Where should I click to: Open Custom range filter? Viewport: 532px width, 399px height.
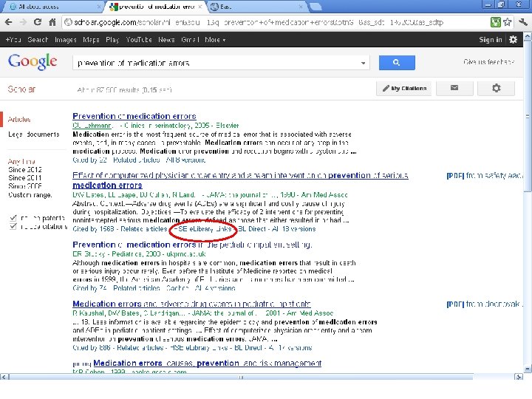pos(30,195)
